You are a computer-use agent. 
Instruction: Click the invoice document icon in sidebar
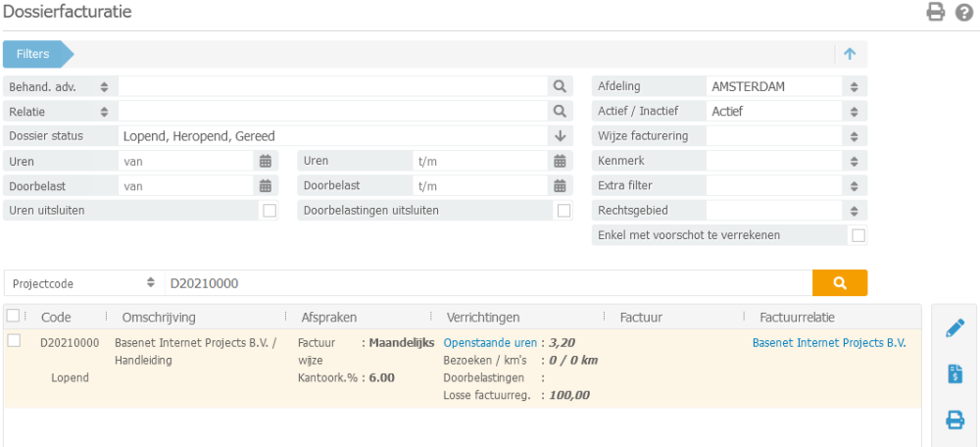coord(955,373)
